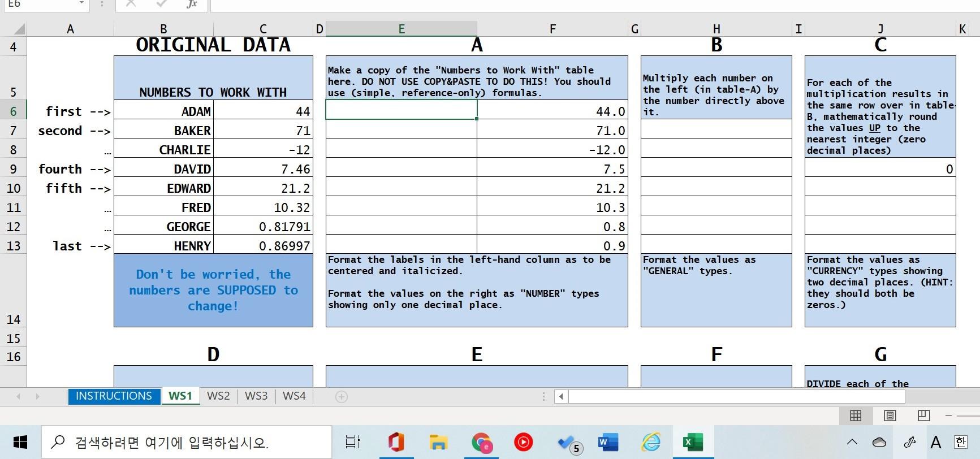Open the Office app from taskbar
The width and height of the screenshot is (980, 459).
pyautogui.click(x=396, y=442)
